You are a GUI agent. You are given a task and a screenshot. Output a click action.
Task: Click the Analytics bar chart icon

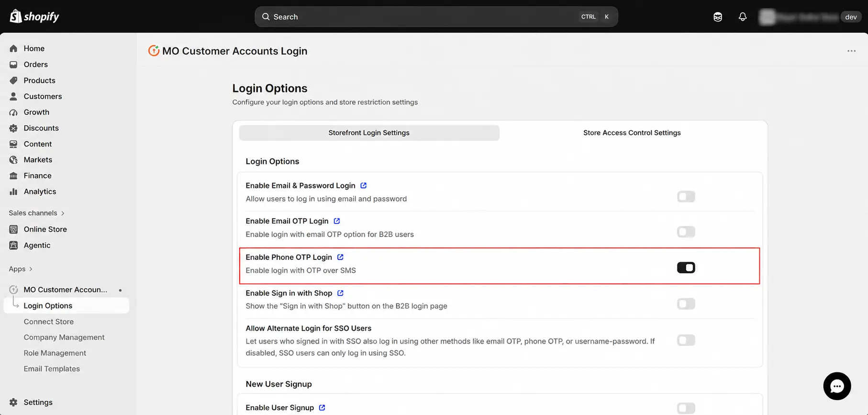pos(13,191)
